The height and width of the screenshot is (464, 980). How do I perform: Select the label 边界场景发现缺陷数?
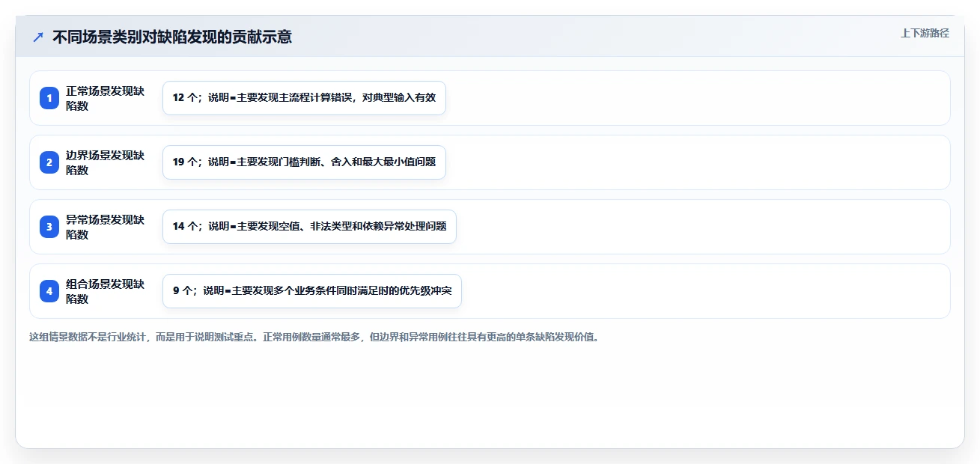click(x=106, y=162)
